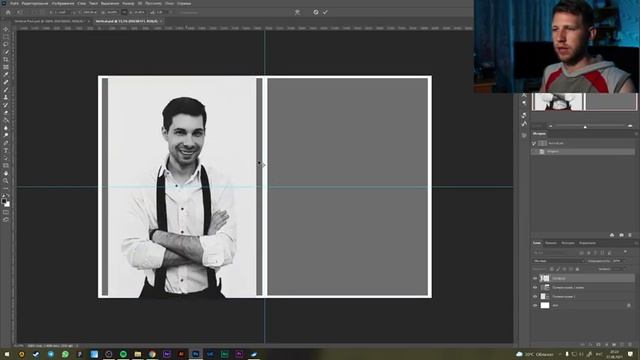Hide the Прямоугольник 1 копия layer
Image resolution: width=640 pixels, height=360 pixels.
pos(535,287)
